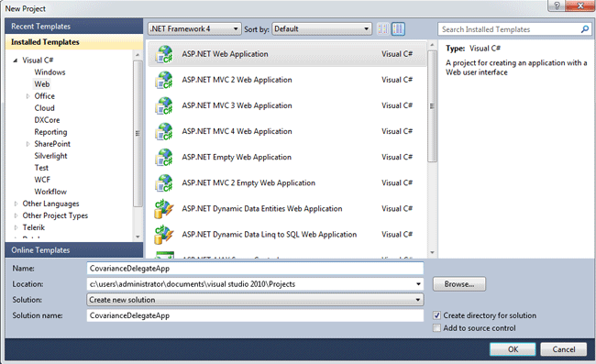Click the project Name input field

pos(255,269)
